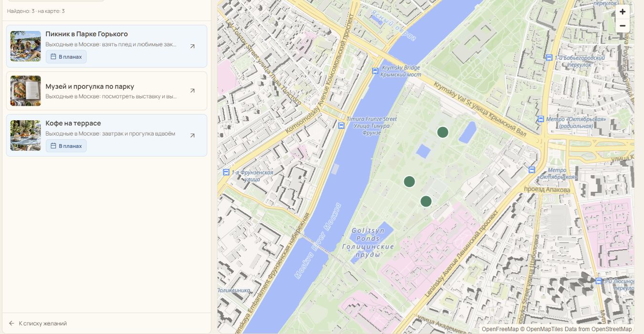Open arrow icon for Музей и прогулка по парку

pos(192,91)
